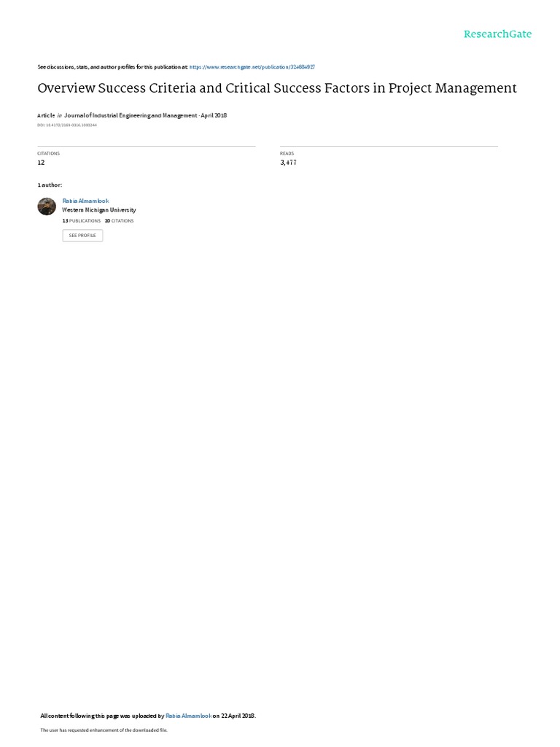Click the citations count 12

pyautogui.click(x=41, y=163)
